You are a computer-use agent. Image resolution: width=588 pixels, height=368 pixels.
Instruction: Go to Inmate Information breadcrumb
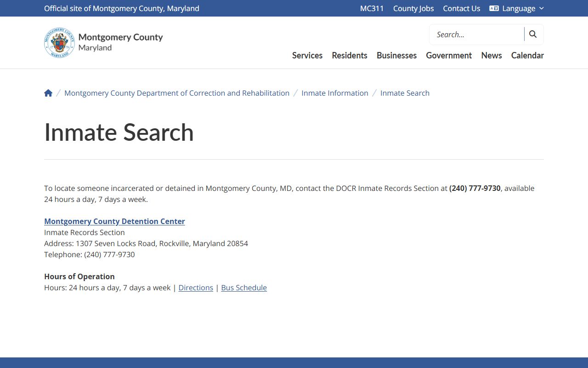tap(335, 93)
